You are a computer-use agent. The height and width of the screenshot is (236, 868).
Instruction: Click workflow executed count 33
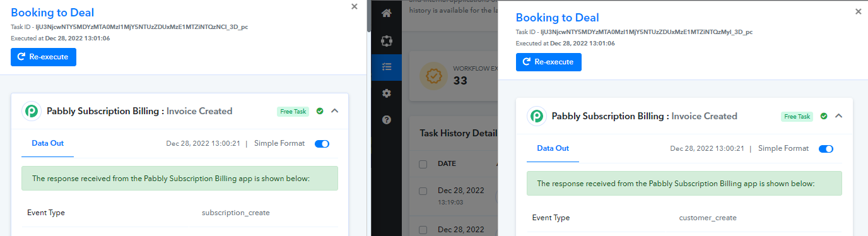tap(460, 80)
